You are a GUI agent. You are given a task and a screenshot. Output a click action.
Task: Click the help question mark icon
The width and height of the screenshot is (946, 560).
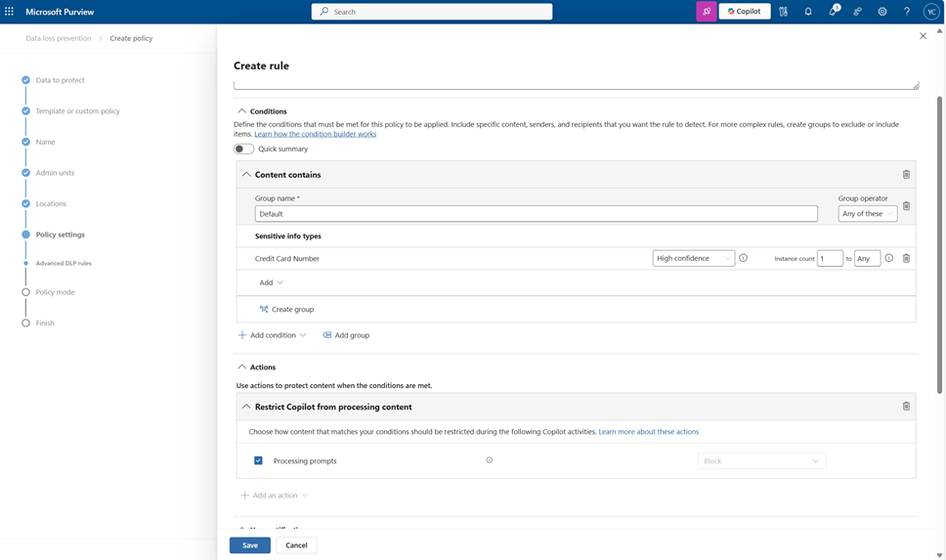[906, 12]
